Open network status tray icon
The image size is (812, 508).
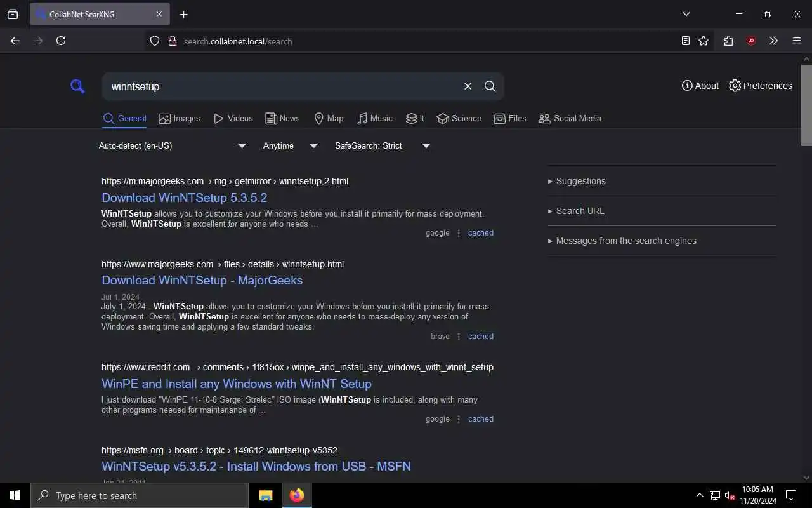(715, 495)
